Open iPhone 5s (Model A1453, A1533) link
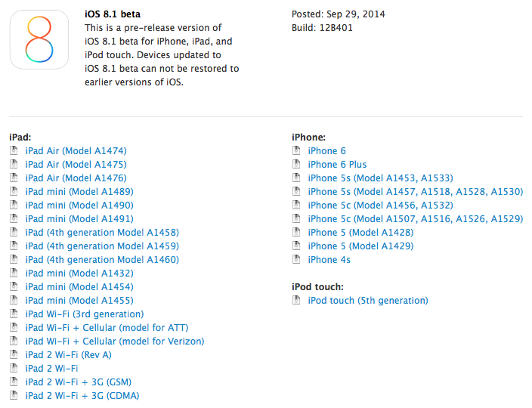 [380, 178]
